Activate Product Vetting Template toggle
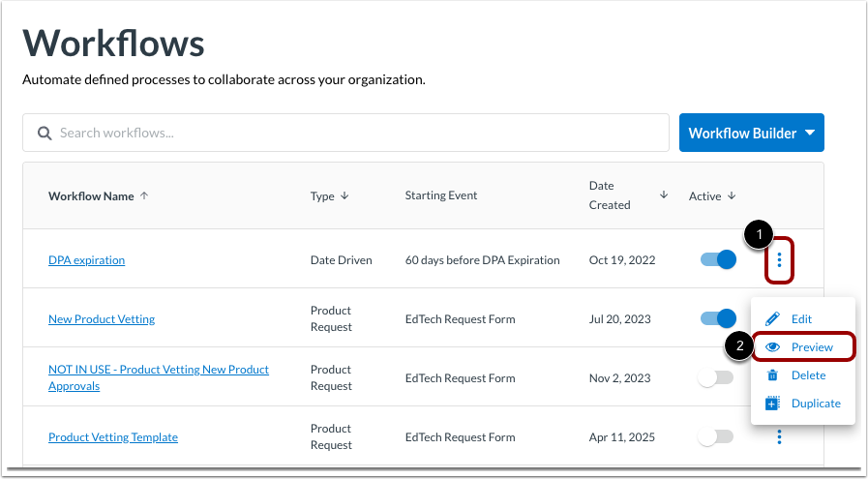The height and width of the screenshot is (479, 868). [715, 437]
